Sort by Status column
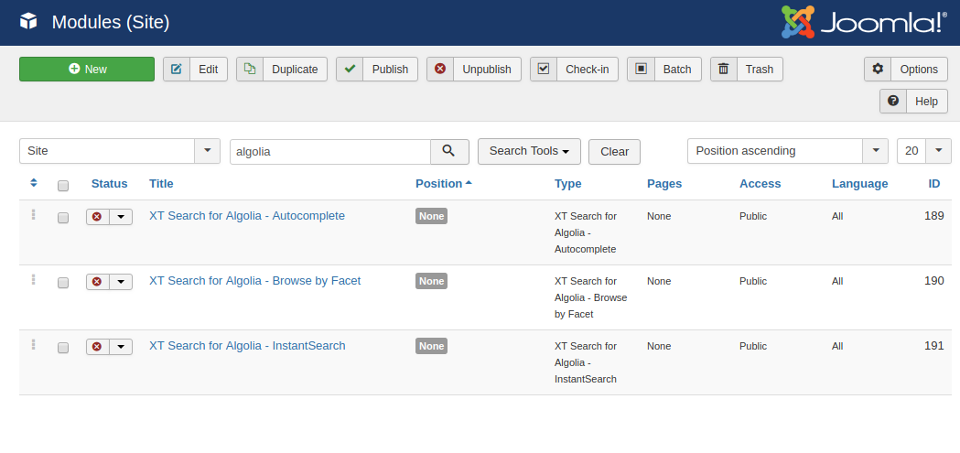The height and width of the screenshot is (453, 960). (109, 184)
